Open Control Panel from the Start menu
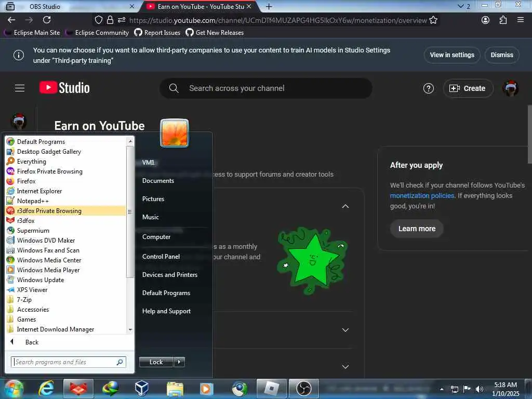 point(161,257)
